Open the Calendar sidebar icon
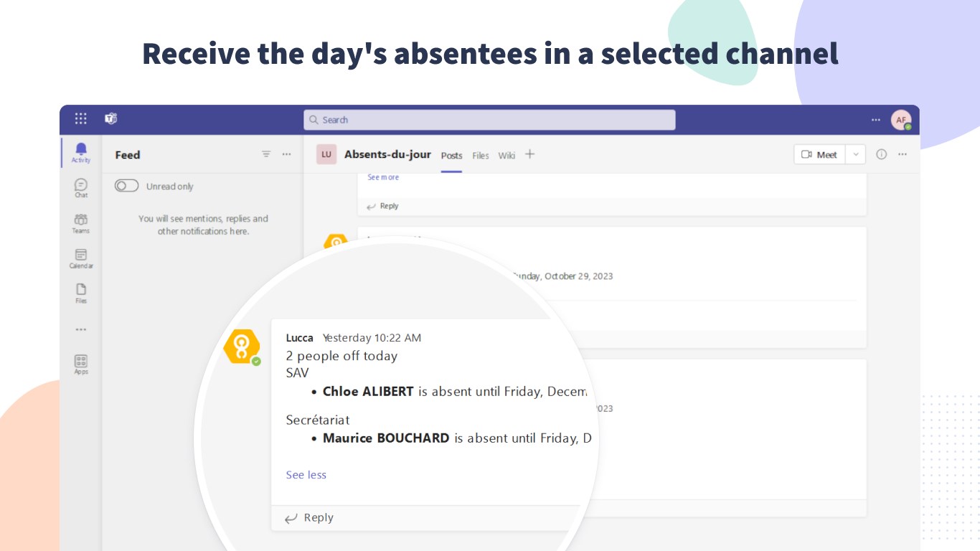 tap(81, 258)
